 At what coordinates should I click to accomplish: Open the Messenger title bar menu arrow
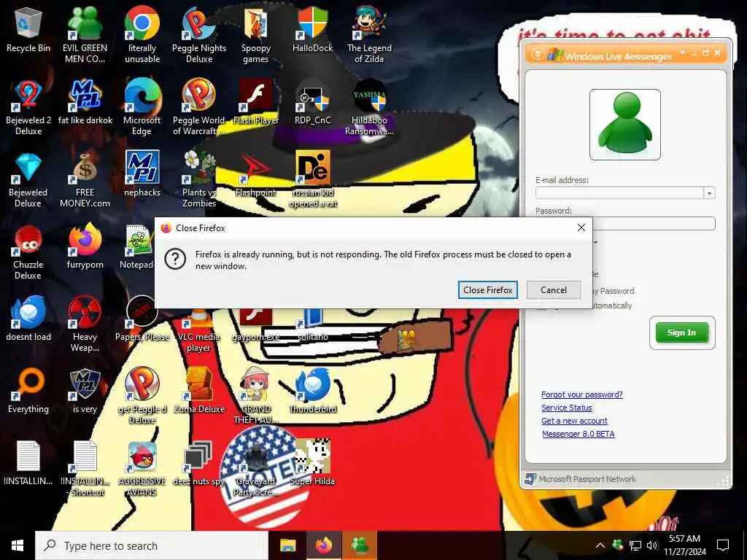point(682,52)
